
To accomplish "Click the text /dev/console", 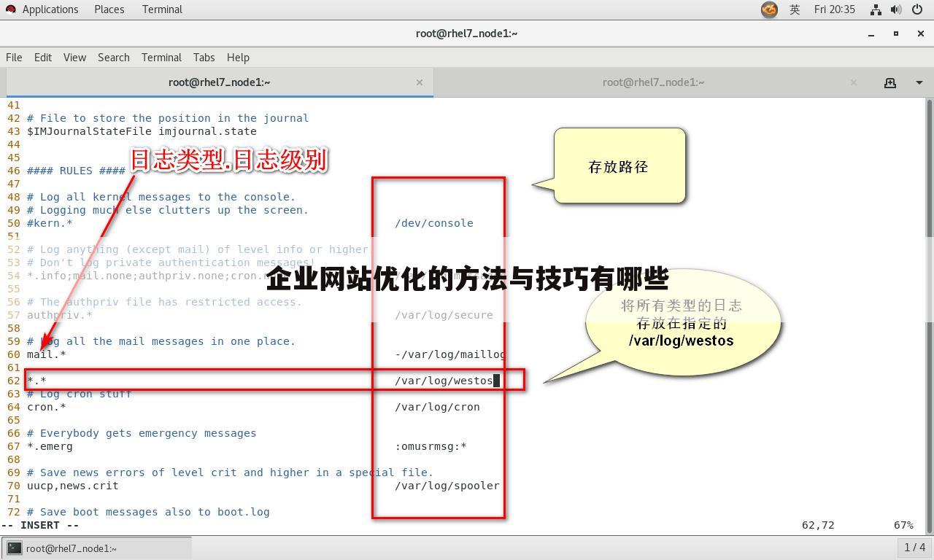I will tap(434, 223).
